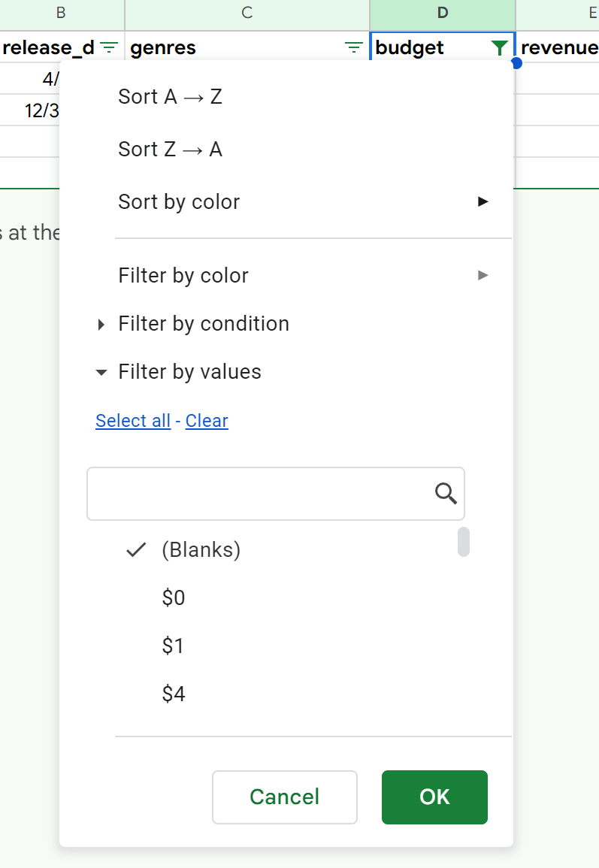Choose Sort A → Z
This screenshot has width=599, height=868.
click(171, 97)
